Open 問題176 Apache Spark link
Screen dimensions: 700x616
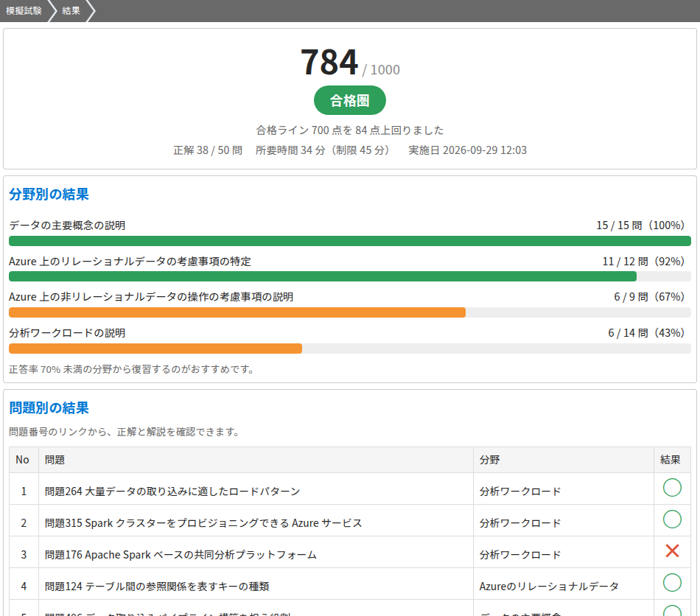[181, 555]
